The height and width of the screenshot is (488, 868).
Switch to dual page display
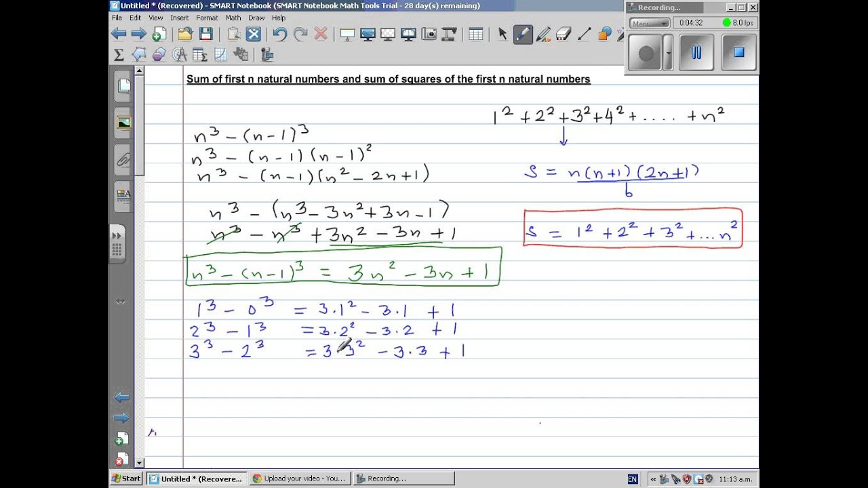408,34
